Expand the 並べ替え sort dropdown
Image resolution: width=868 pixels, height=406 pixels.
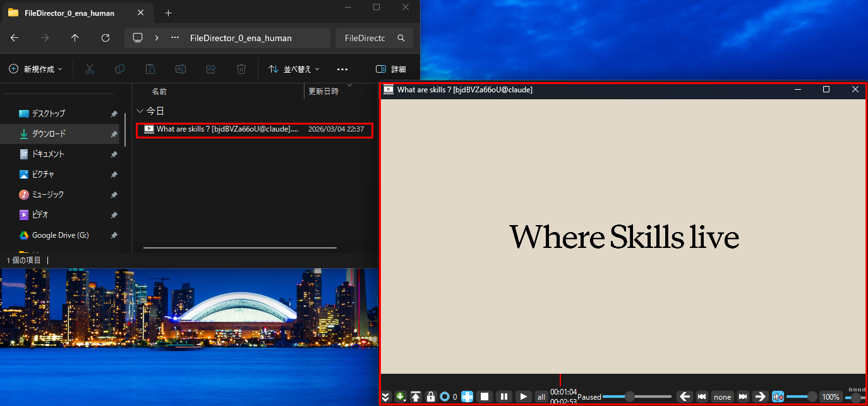(x=294, y=69)
